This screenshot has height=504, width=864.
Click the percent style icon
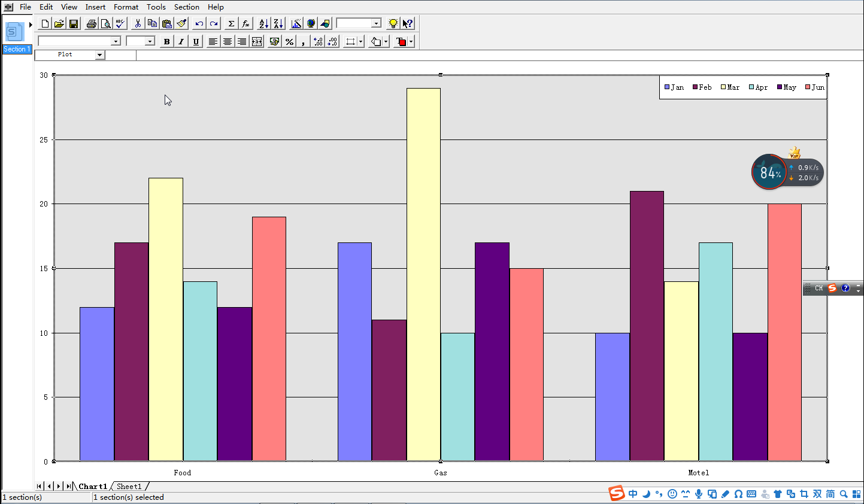(x=289, y=41)
